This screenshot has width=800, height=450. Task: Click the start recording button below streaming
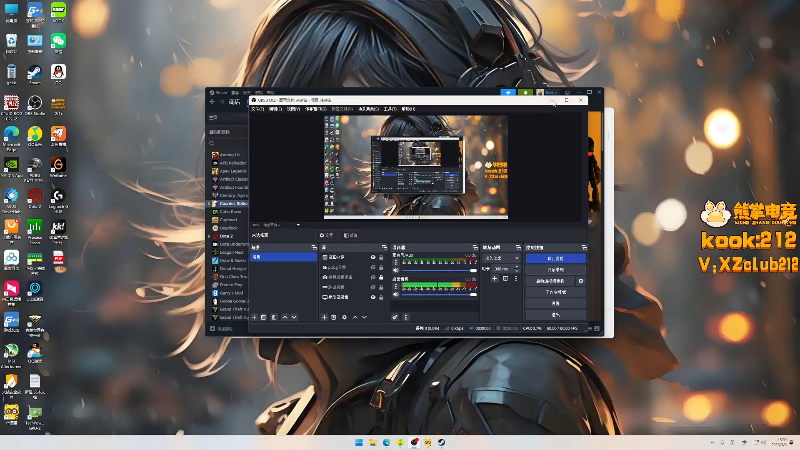click(x=556, y=270)
